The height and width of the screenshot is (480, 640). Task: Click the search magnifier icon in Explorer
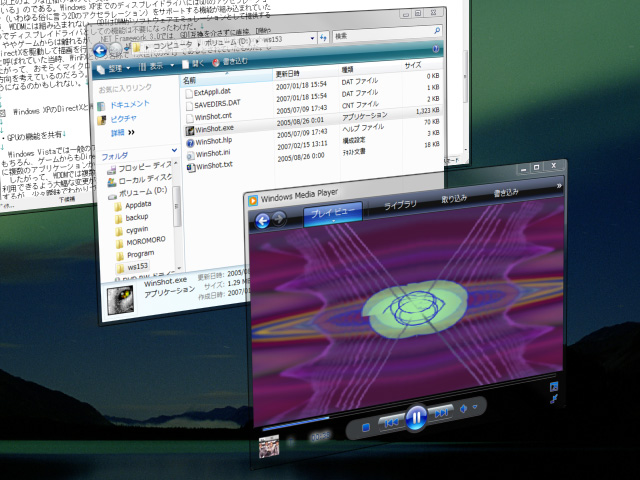(436, 30)
